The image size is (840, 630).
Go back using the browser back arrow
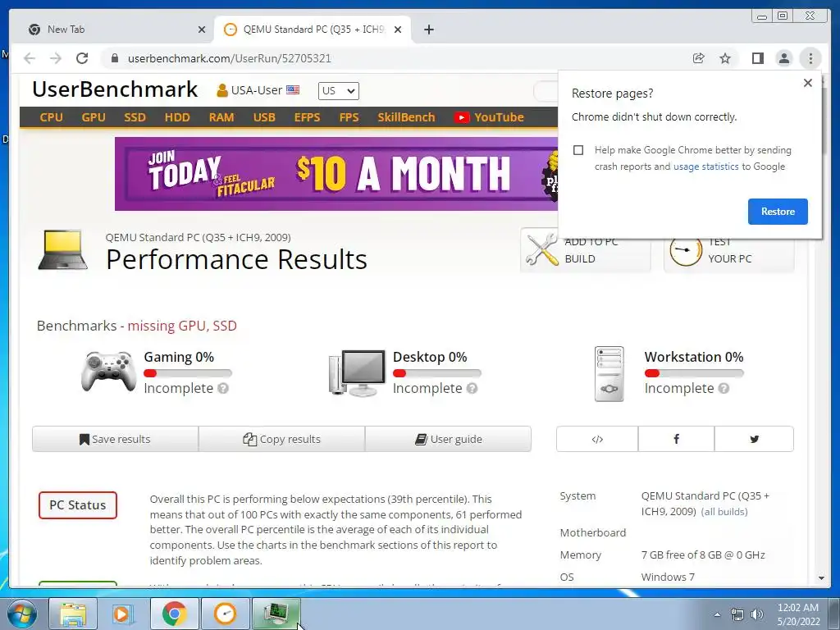coord(30,58)
